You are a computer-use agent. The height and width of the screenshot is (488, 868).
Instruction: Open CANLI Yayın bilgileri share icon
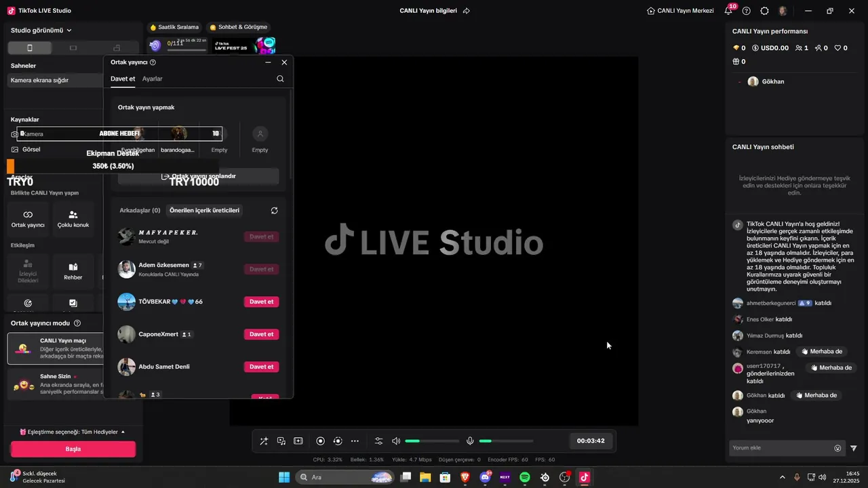click(467, 11)
